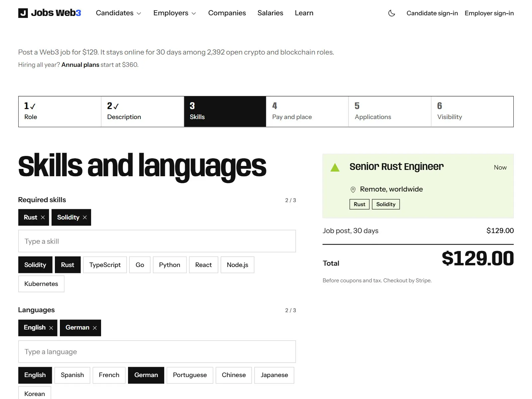Click location pin beside Remote, worldwide
532x399 pixels.
pyautogui.click(x=353, y=190)
